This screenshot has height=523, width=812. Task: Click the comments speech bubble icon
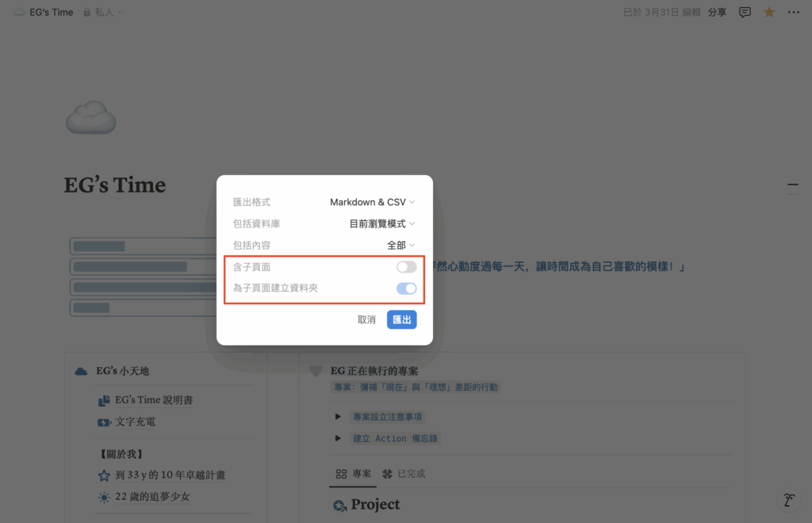coord(745,13)
